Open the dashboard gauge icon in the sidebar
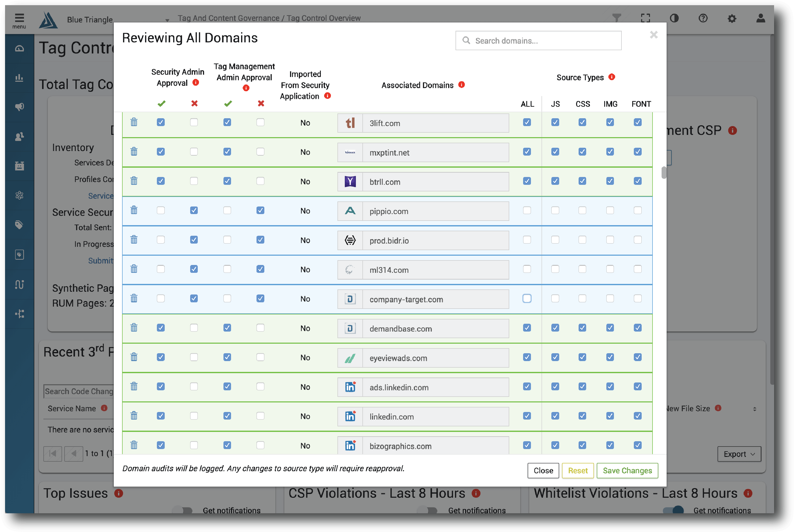The image size is (794, 532). pos(19,48)
